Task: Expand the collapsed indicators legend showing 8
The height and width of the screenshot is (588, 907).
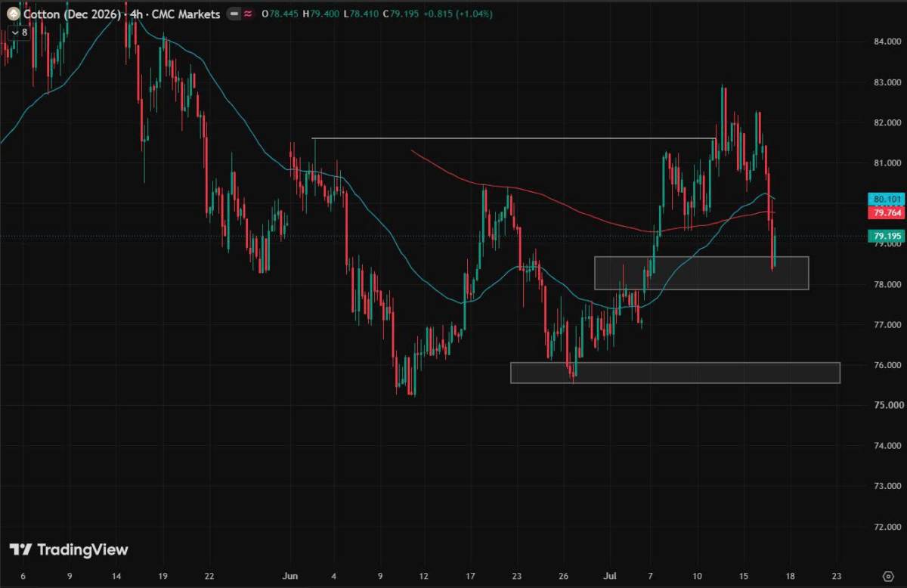Action: (19, 32)
